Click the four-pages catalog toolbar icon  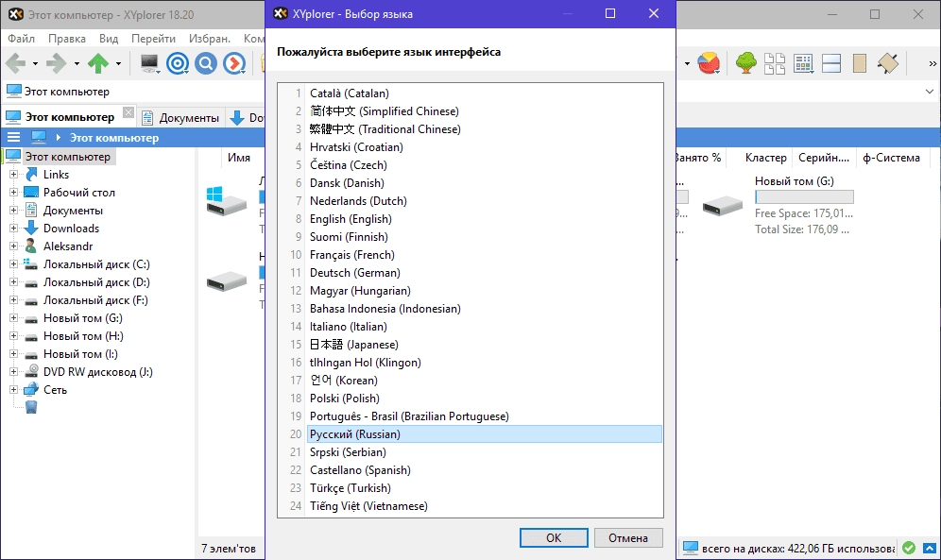tap(774, 63)
